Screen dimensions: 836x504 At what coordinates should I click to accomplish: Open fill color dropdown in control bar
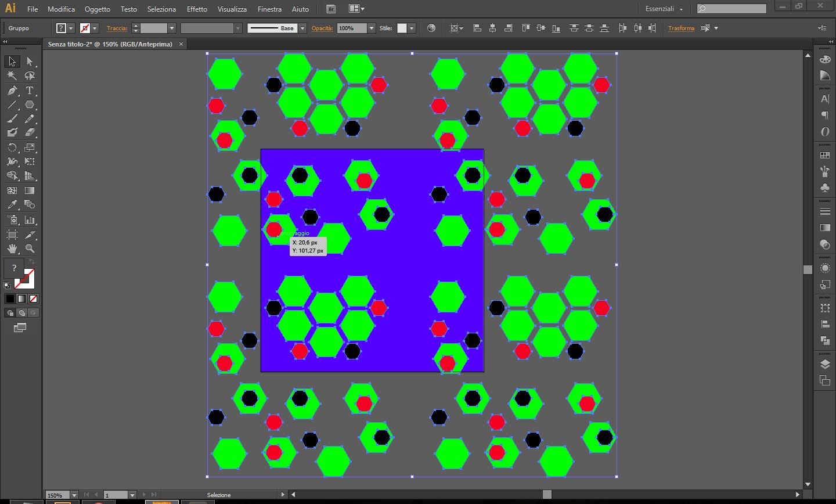pyautogui.click(x=71, y=28)
